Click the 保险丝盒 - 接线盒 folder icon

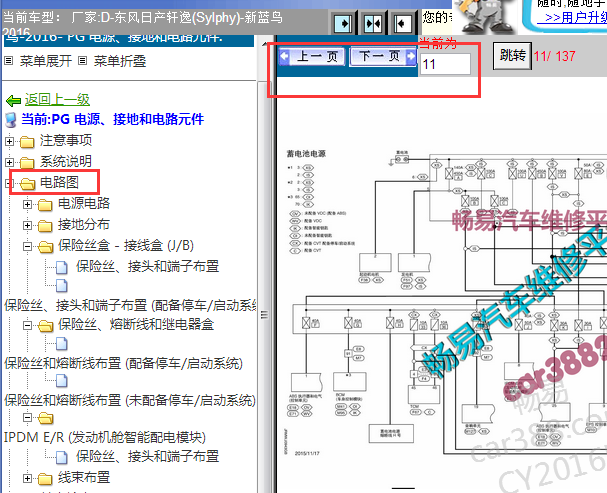click(46, 246)
